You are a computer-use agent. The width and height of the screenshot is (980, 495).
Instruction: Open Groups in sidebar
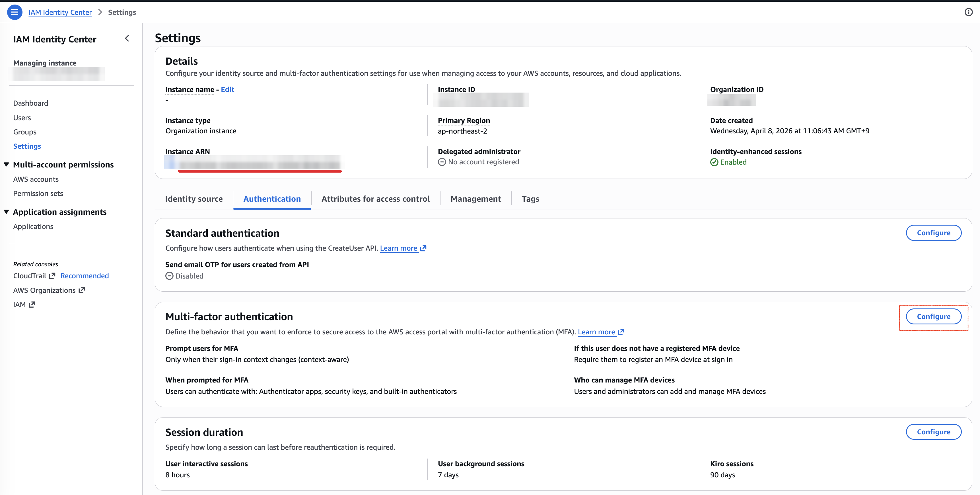click(25, 132)
